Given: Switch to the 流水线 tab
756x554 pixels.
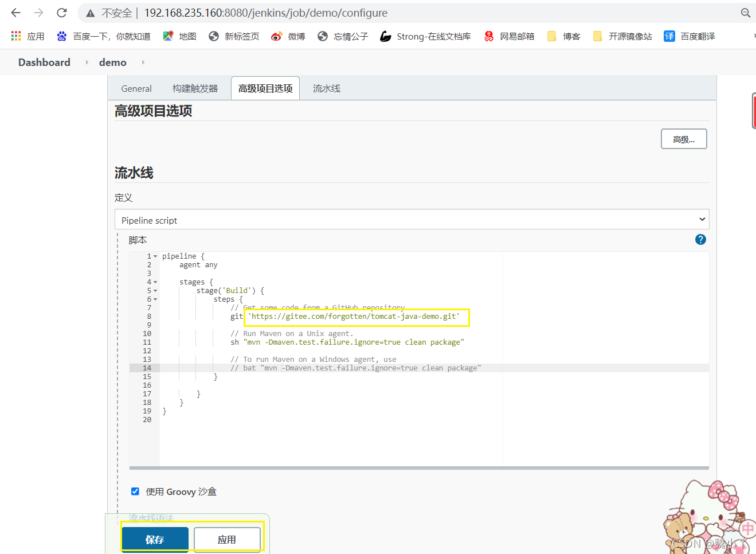Looking at the screenshot, I should (327, 88).
